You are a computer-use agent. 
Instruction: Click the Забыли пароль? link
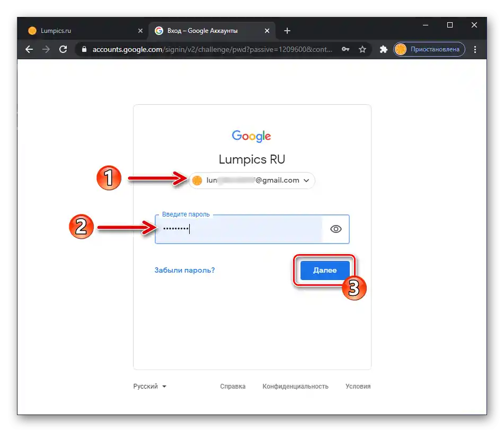184,270
